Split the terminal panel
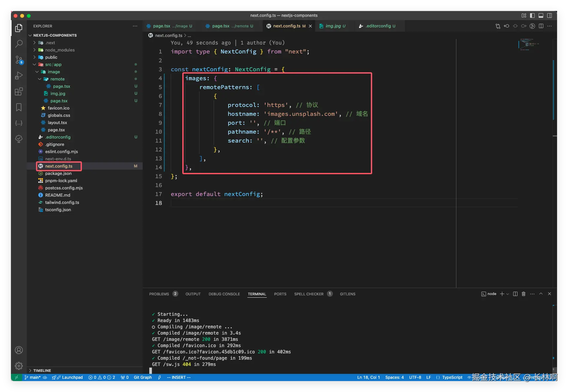 [515, 294]
